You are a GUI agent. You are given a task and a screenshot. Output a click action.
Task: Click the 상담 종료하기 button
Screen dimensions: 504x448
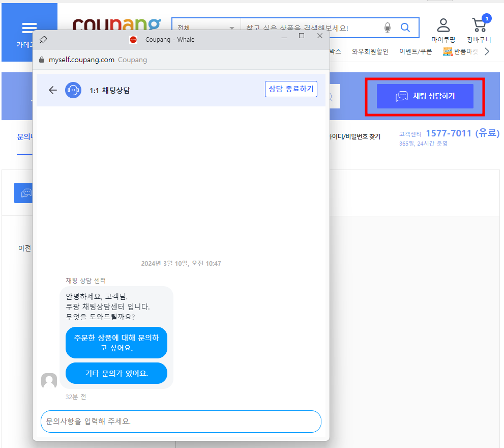(x=291, y=89)
